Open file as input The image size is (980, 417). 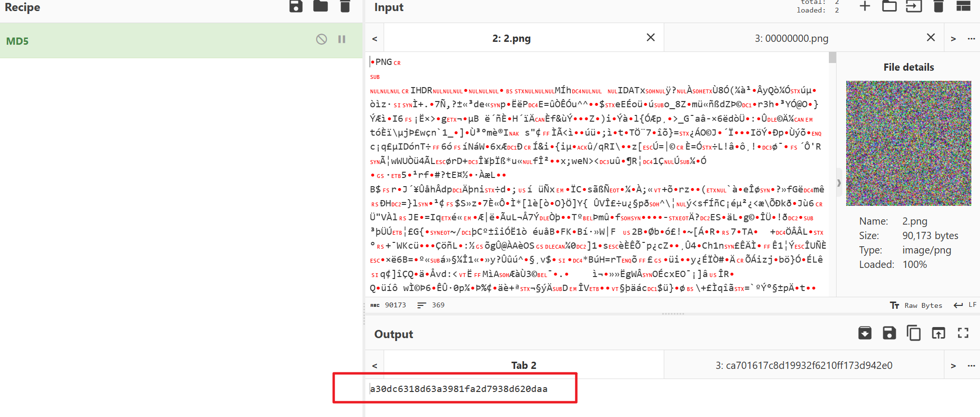tap(914, 6)
